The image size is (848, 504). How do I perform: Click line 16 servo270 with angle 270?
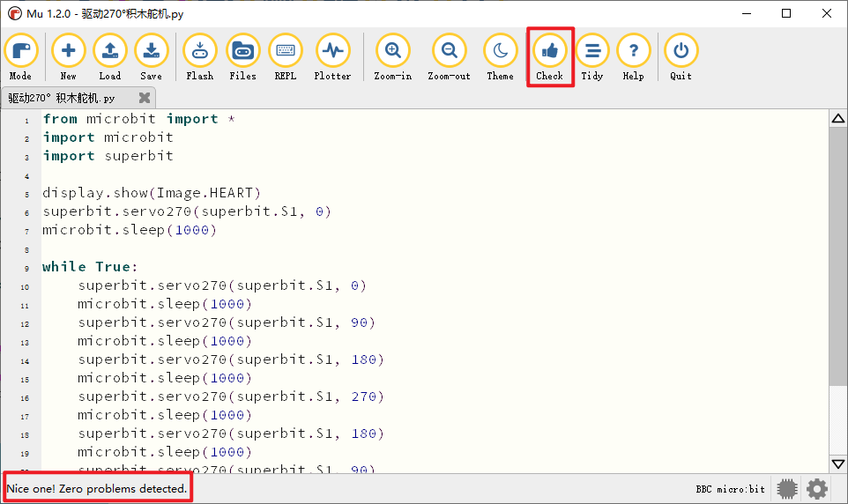(x=231, y=397)
